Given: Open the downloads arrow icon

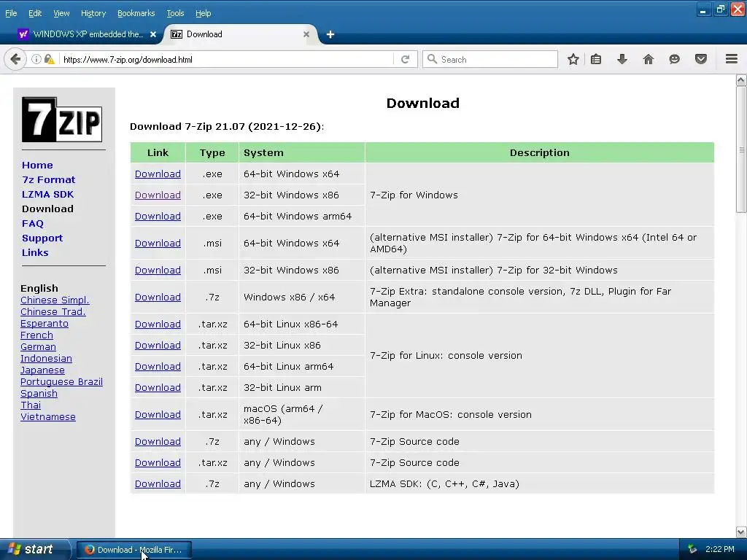Looking at the screenshot, I should coord(622,60).
